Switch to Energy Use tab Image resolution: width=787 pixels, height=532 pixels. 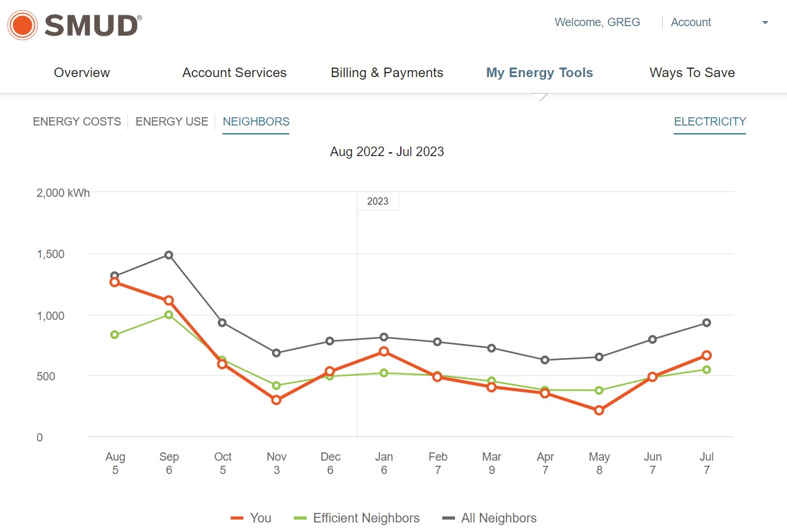(x=171, y=122)
